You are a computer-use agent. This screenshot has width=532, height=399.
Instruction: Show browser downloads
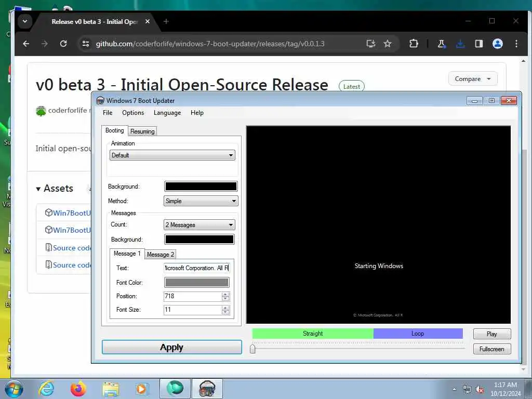point(460,44)
